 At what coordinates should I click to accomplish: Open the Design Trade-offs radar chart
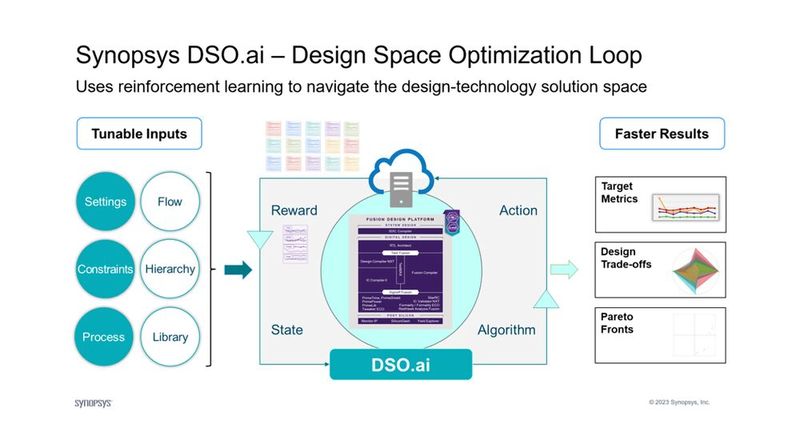(x=695, y=271)
